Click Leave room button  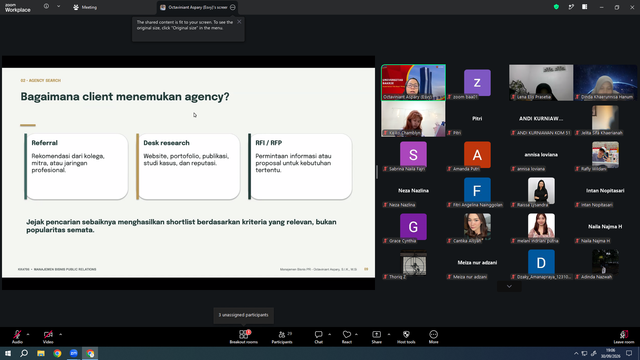click(624, 337)
